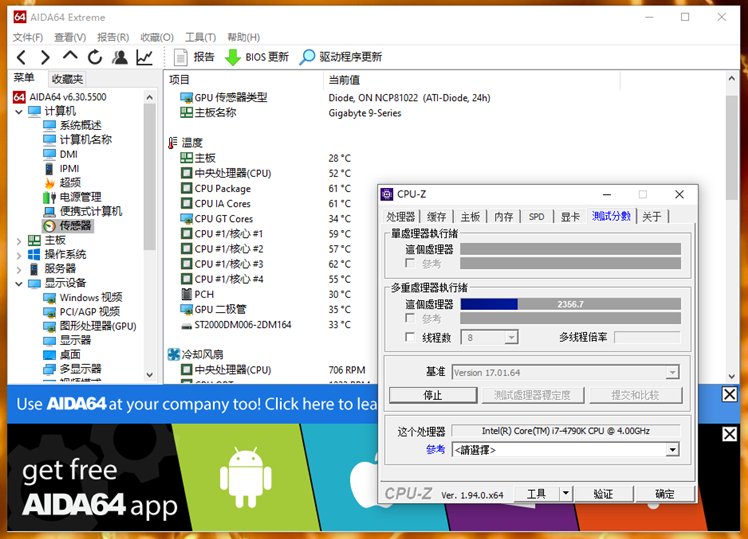Go forward with the right arrow toolbar icon
Screen dimensions: 748x539
click(x=45, y=58)
